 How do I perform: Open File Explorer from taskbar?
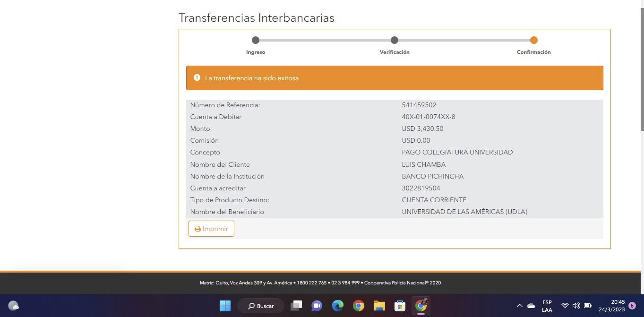(379, 306)
